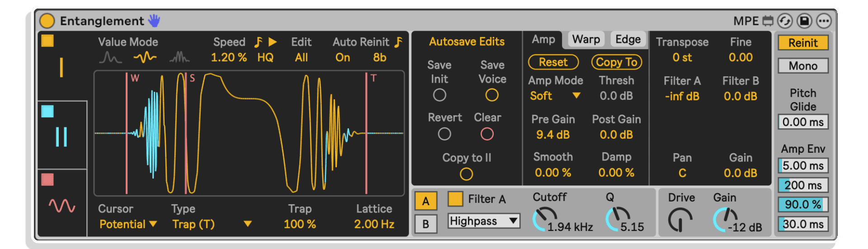
Task: Click the Post Gain 0.0 dB value
Action: tap(616, 135)
